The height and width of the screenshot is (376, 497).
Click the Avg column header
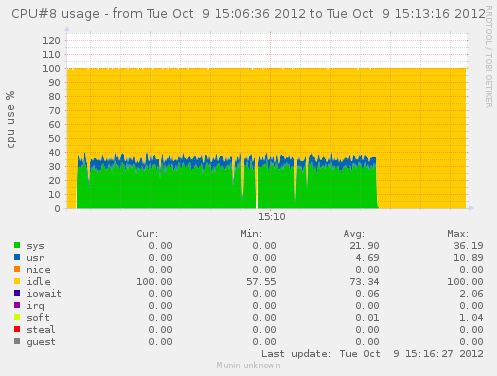click(354, 234)
